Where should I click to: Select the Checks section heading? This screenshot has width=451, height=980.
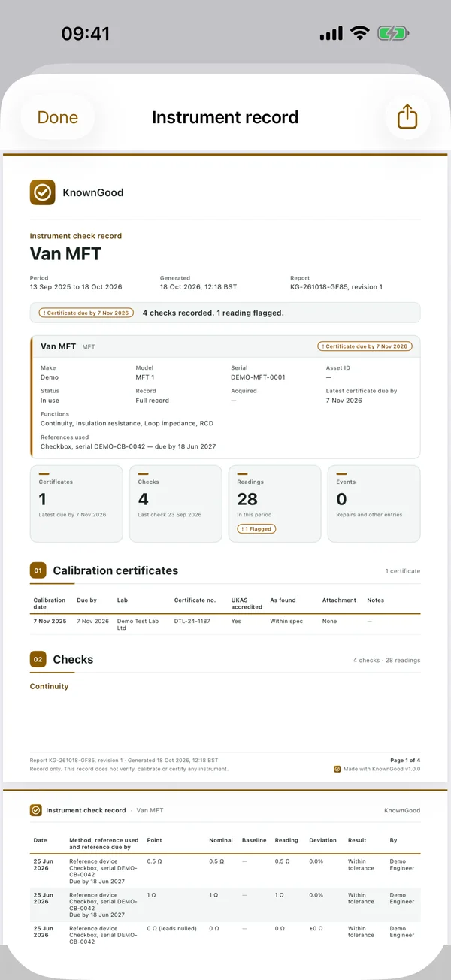coord(73,659)
